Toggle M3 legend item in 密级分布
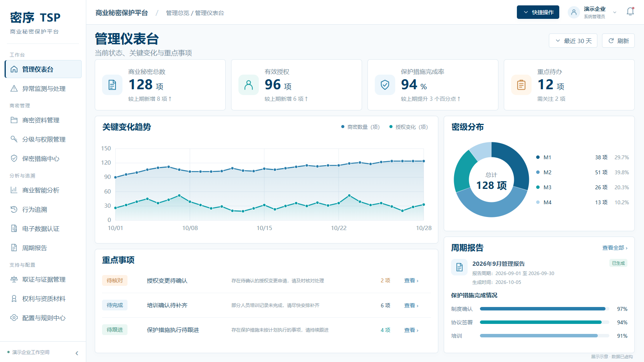Screen dimensions: 644x362 point(544,187)
